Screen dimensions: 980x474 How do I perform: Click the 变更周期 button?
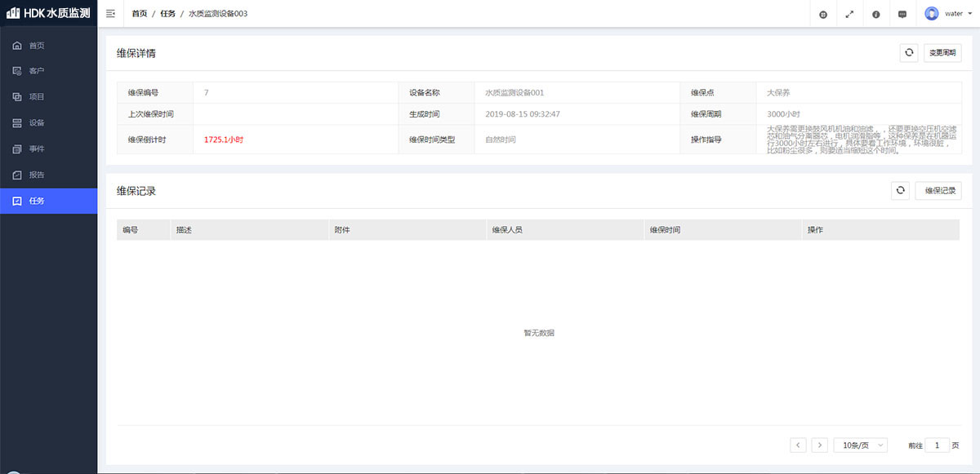tap(943, 53)
